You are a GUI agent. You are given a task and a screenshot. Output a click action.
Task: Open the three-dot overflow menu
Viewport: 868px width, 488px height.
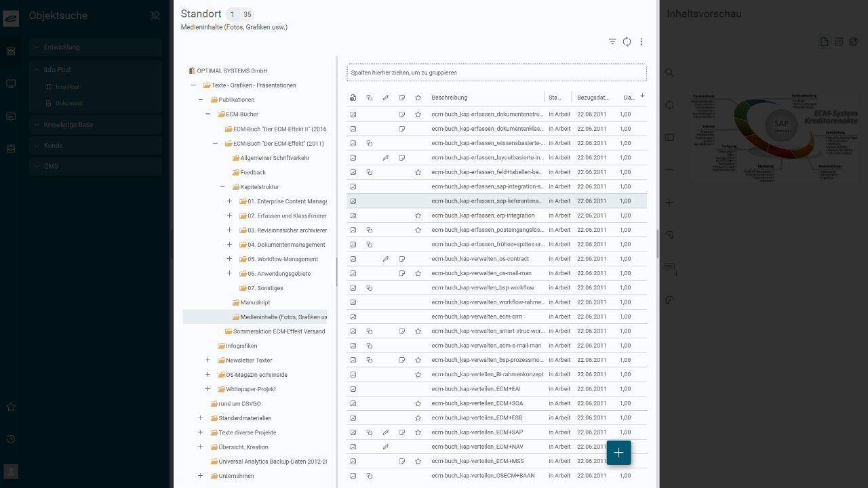pos(642,42)
